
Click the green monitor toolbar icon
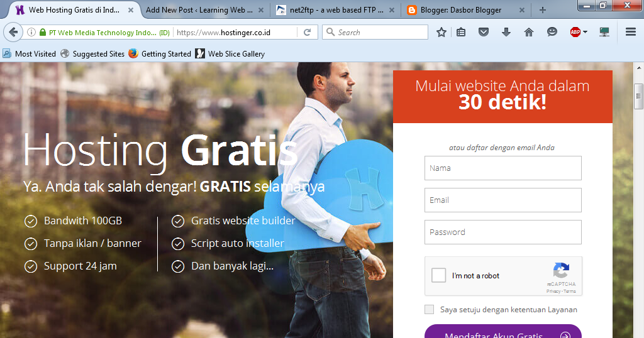click(604, 32)
